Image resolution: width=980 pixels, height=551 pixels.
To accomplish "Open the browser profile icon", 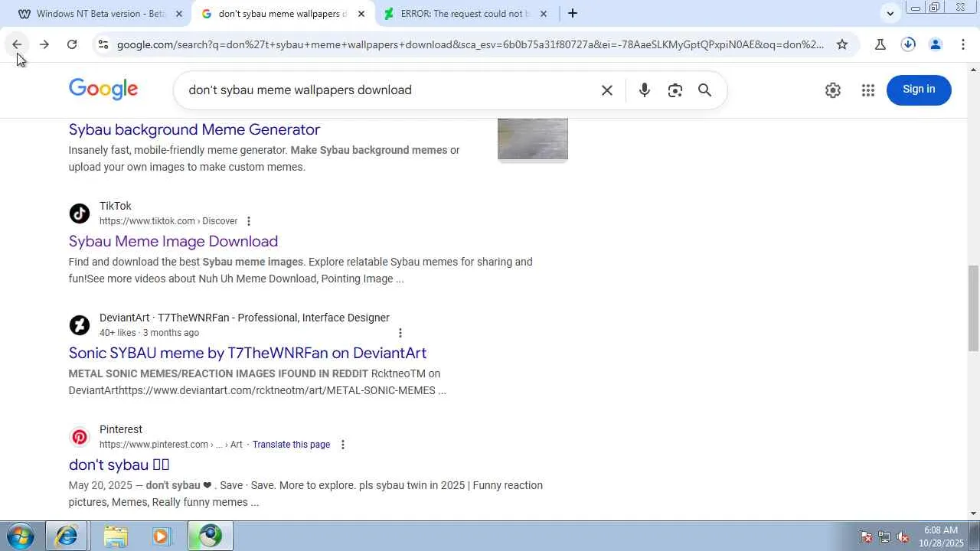I will 936,44.
